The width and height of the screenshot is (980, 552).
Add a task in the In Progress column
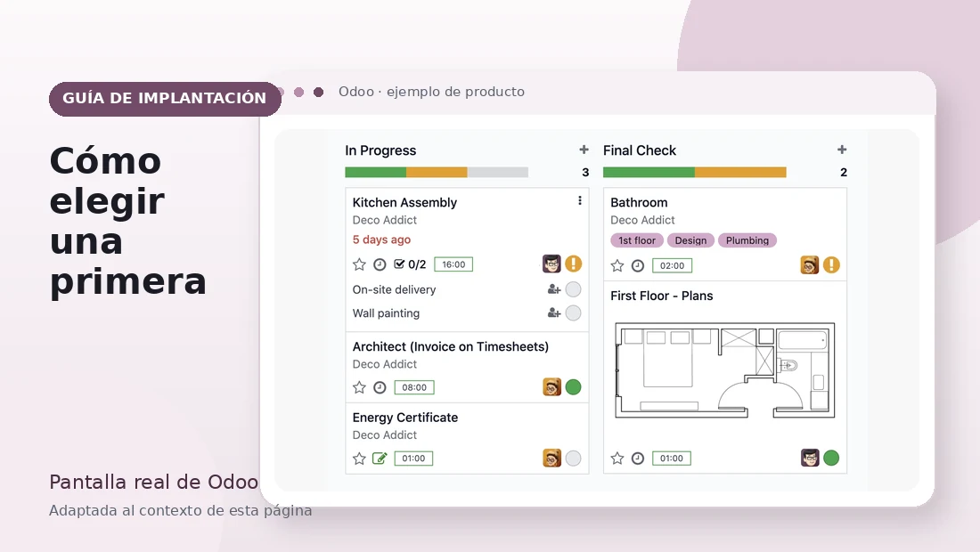pyautogui.click(x=584, y=150)
